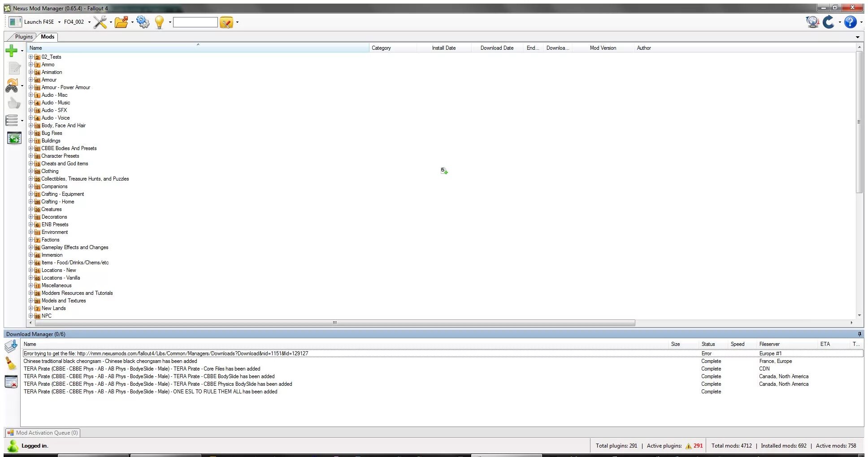Click the toolbar search text field
The width and height of the screenshot is (868, 457).
195,22
